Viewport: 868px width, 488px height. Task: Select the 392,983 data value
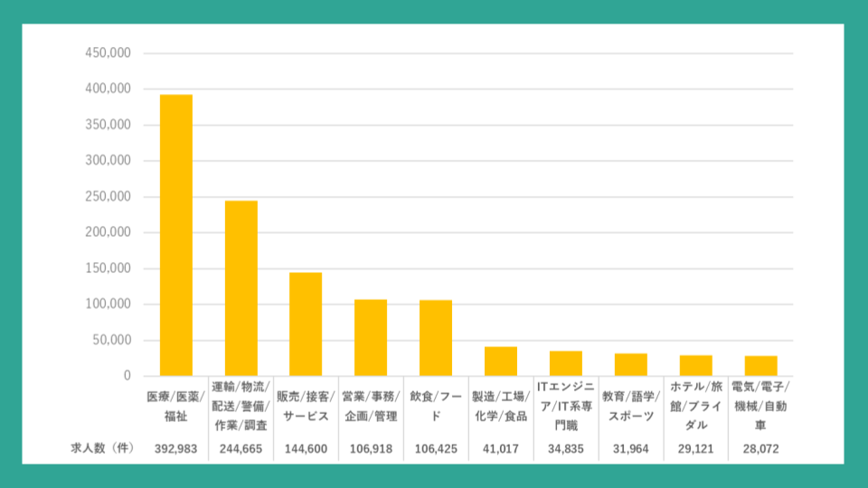[176, 448]
